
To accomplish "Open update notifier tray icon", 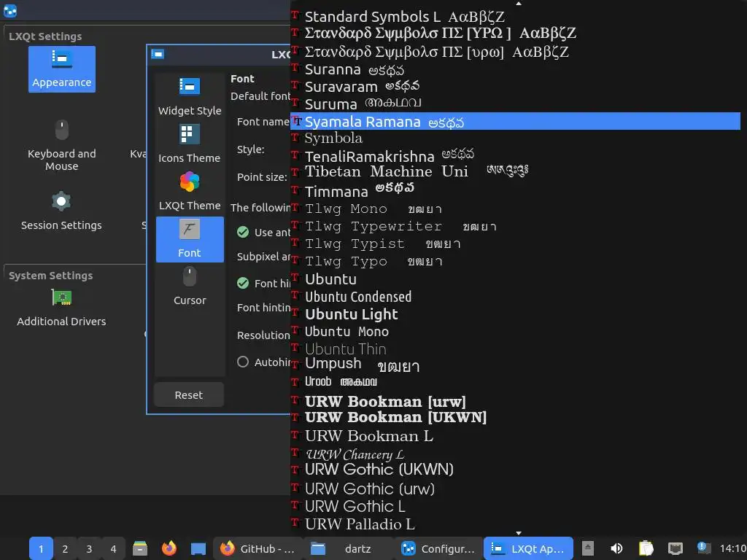I will tap(704, 548).
